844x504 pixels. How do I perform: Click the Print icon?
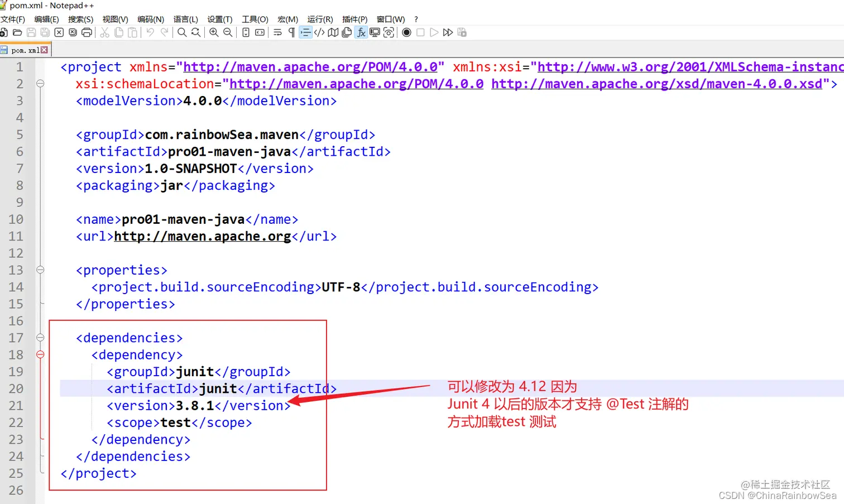coord(87,32)
